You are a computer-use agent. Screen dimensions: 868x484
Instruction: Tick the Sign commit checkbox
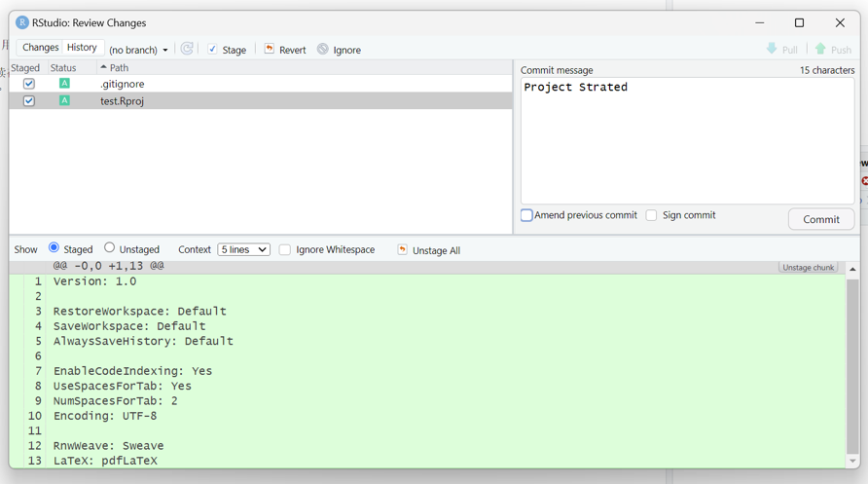(x=651, y=215)
